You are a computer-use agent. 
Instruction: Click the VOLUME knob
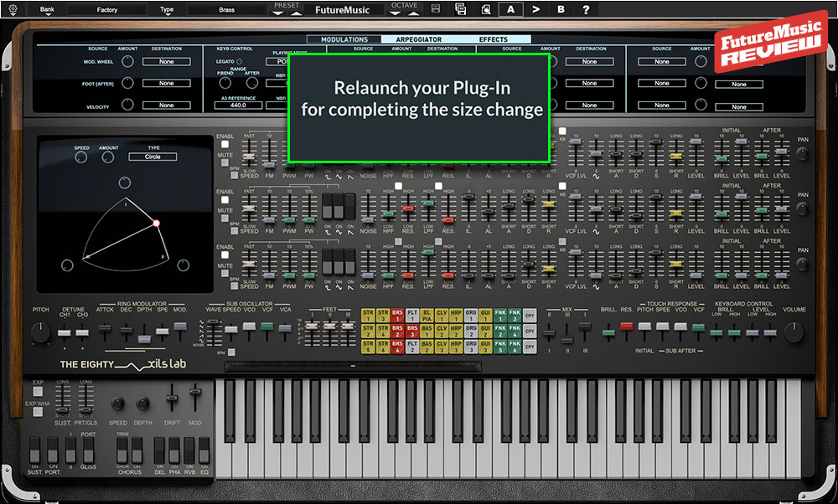[x=794, y=332]
